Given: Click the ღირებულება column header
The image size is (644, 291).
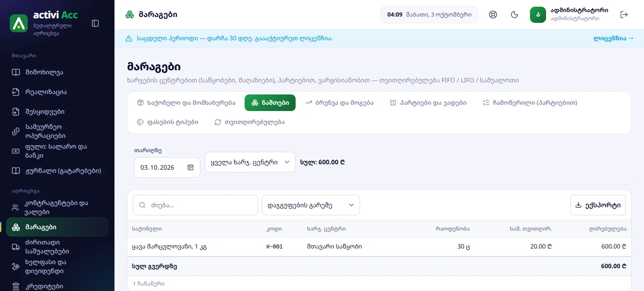Looking at the screenshot, I should click(608, 229).
